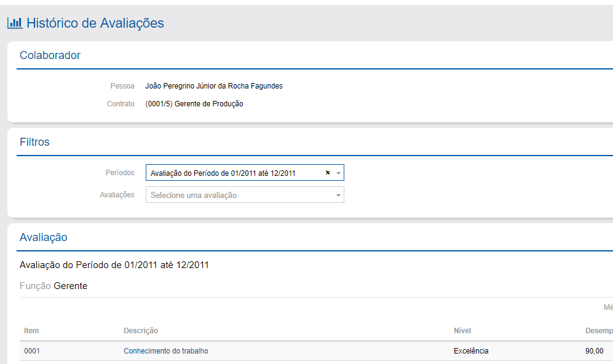Select the Períodos field's selected value text

point(223,173)
